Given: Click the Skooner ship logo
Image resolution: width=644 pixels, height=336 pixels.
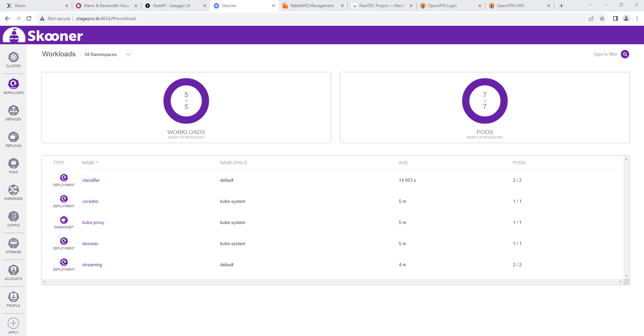Looking at the screenshot, I should [x=14, y=35].
